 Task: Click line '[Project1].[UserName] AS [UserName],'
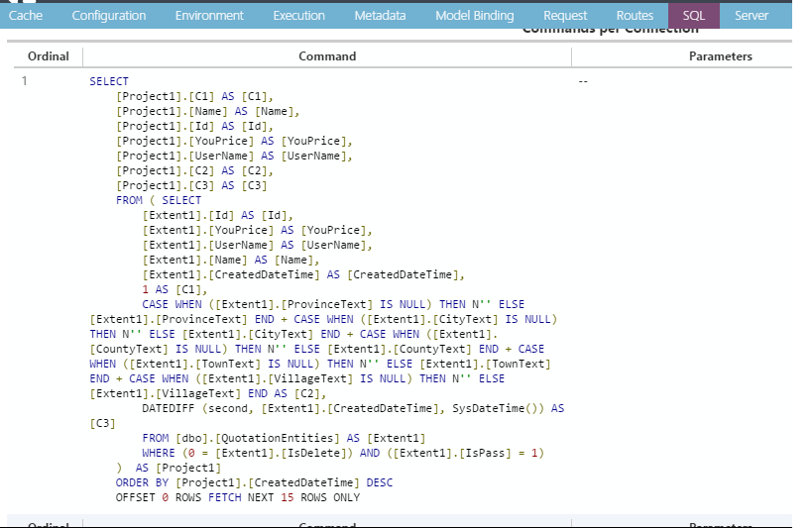click(234, 156)
